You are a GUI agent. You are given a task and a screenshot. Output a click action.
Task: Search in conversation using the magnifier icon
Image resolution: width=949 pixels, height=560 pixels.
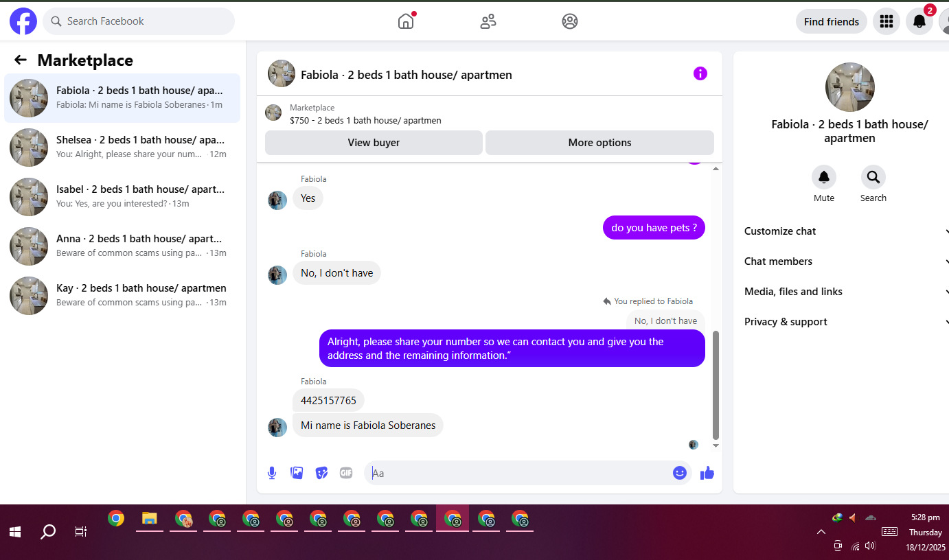pyautogui.click(x=873, y=177)
